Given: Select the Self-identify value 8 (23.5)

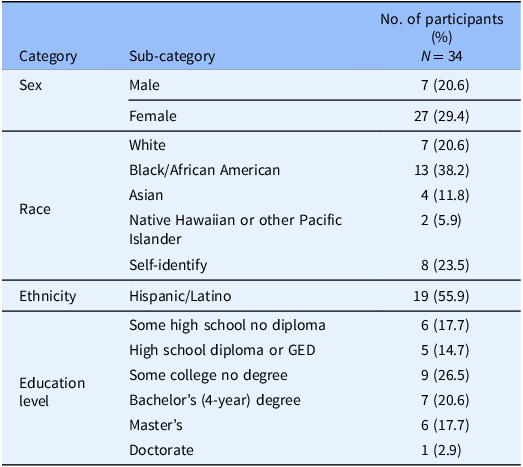Looking at the screenshot, I should (445, 265).
